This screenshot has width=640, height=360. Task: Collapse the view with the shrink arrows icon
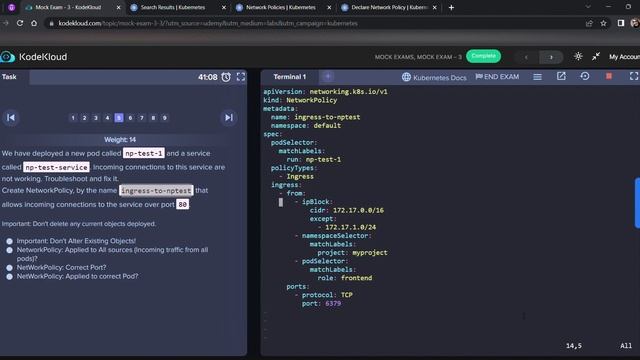point(596,56)
